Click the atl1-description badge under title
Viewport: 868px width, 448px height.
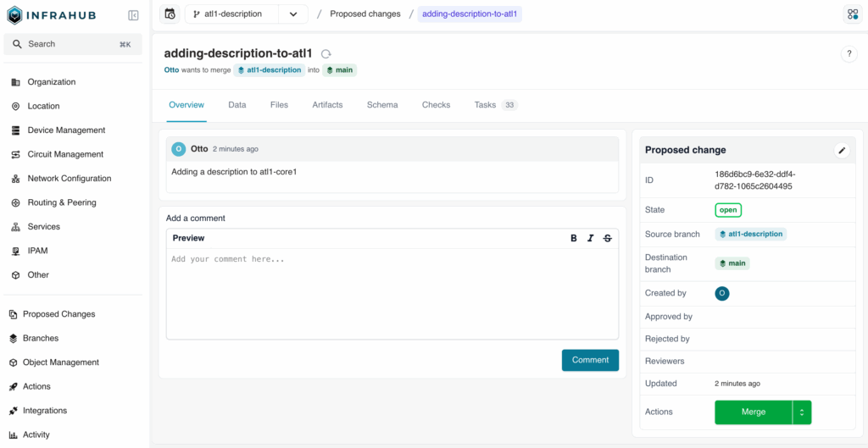269,71
